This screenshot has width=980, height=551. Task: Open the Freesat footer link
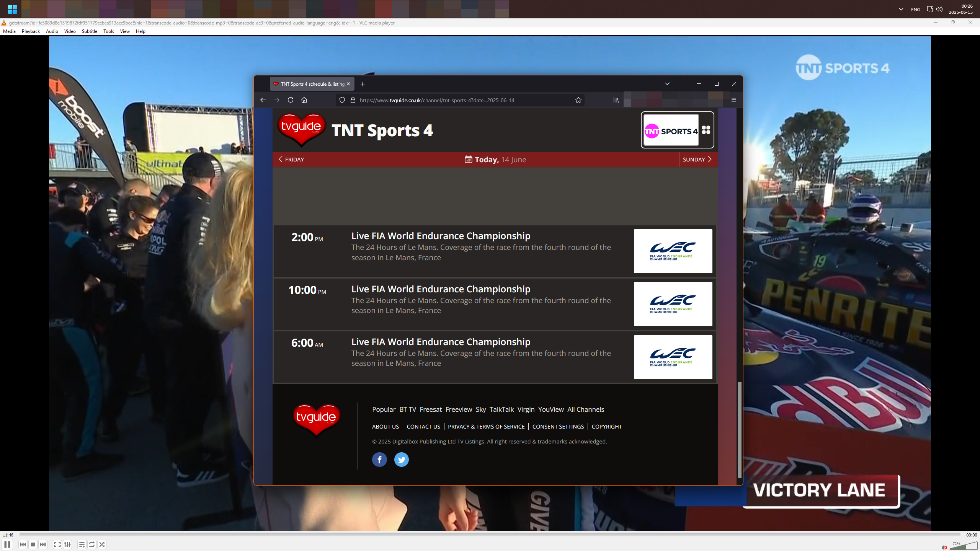(x=431, y=409)
